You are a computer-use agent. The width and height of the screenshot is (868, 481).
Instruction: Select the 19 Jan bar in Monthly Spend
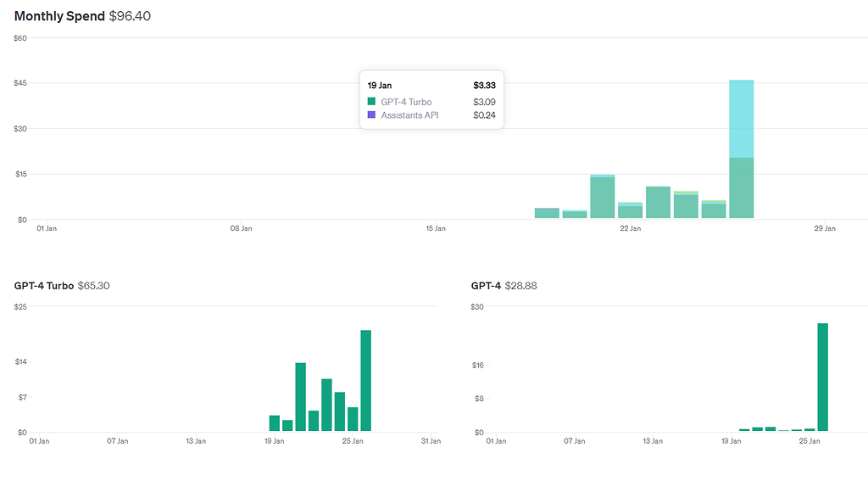coord(547,213)
